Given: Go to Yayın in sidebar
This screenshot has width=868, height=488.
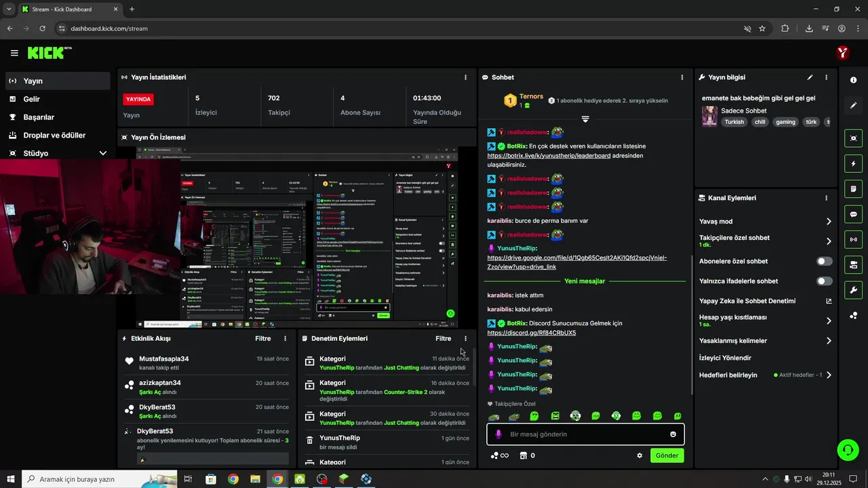Looking at the screenshot, I should tap(58, 81).
